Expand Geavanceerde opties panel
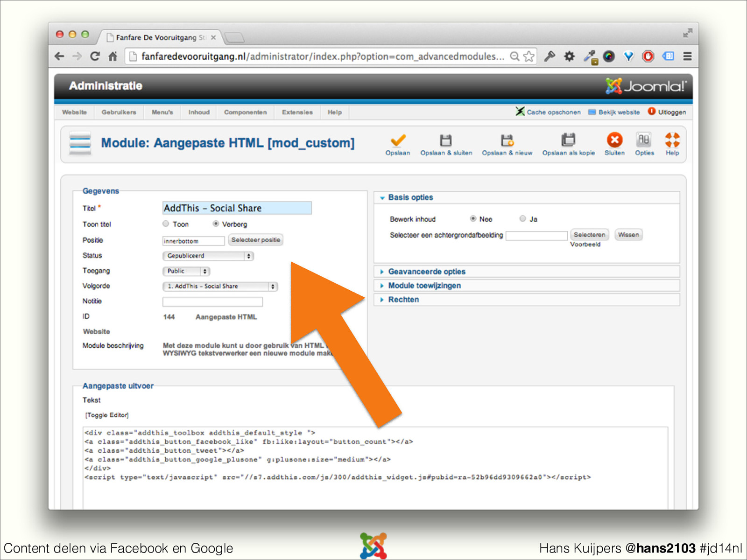The width and height of the screenshot is (747, 560). [527, 272]
